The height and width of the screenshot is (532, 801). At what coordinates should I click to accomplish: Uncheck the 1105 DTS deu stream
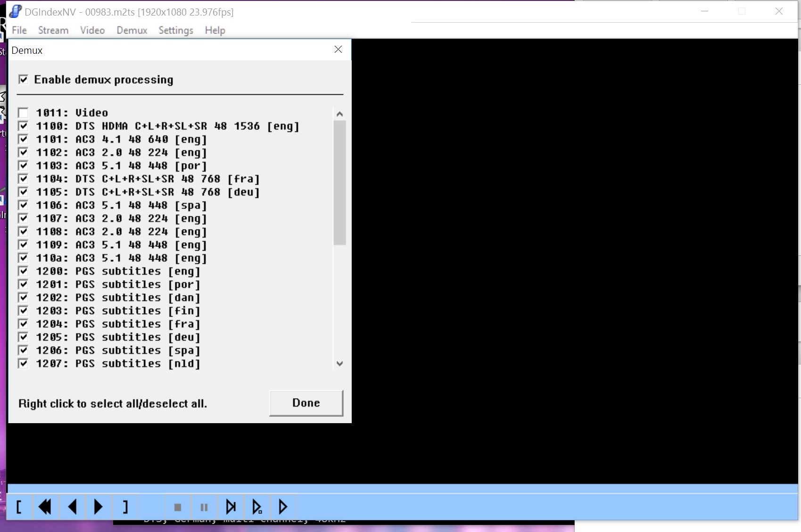click(x=23, y=192)
